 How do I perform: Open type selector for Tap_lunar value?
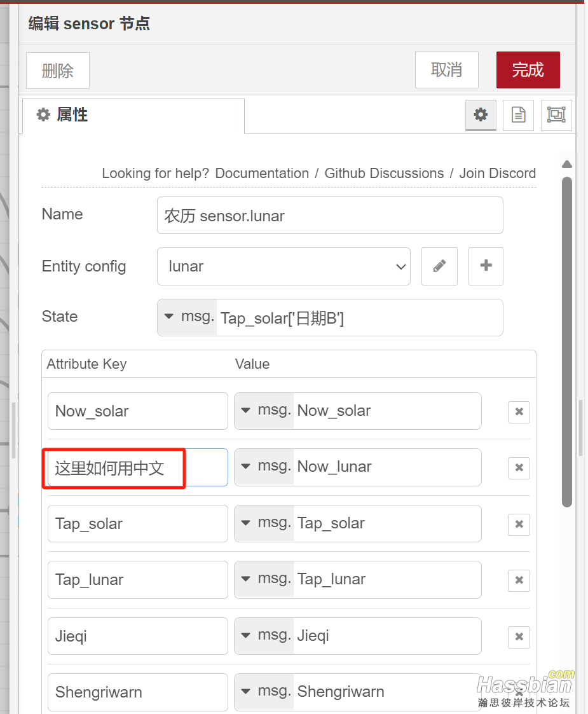click(264, 580)
